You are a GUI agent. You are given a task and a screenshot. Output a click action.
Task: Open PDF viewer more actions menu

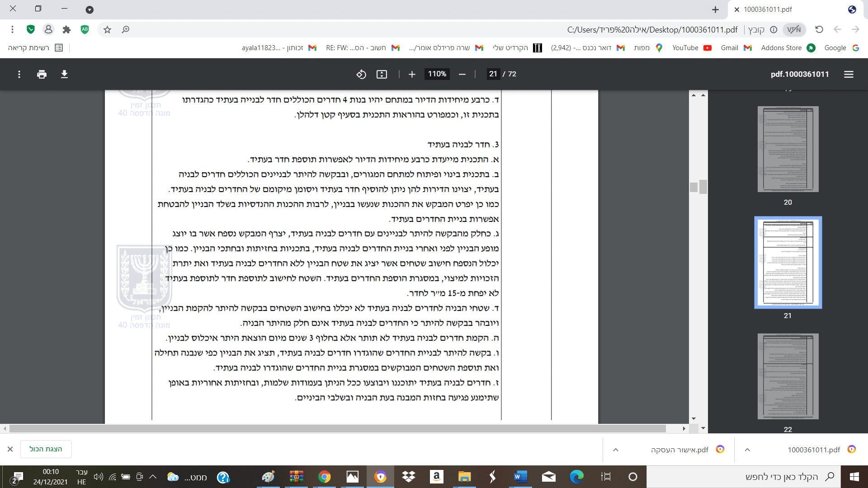pos(19,74)
